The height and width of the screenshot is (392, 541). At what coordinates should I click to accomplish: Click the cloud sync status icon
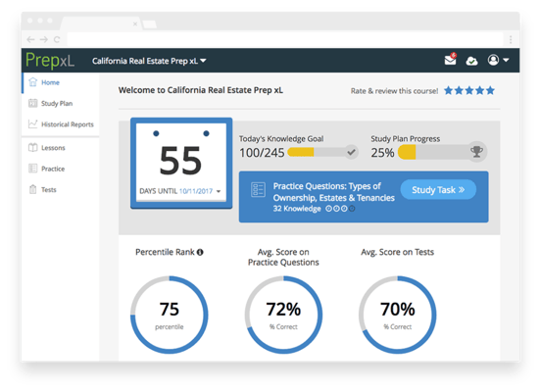(x=471, y=61)
